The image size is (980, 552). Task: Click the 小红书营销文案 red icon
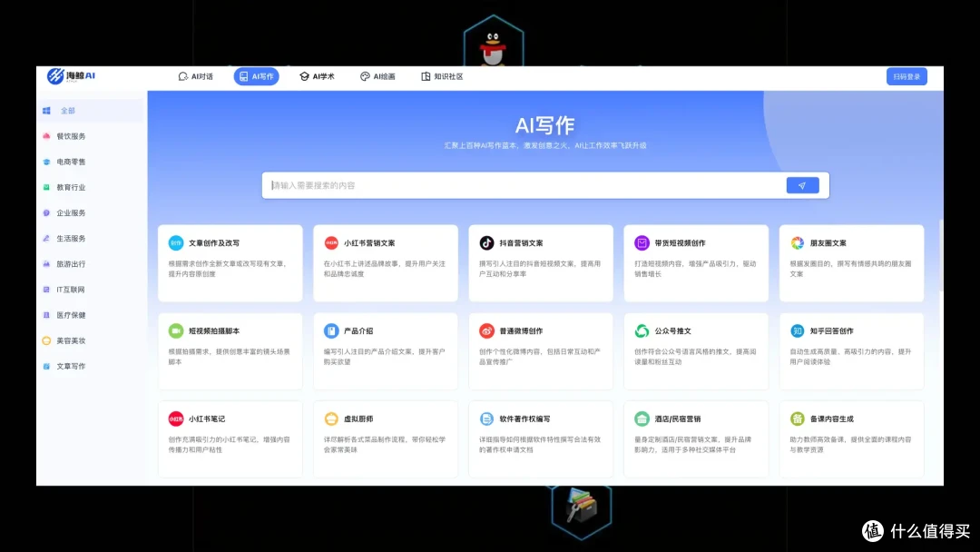coord(331,242)
